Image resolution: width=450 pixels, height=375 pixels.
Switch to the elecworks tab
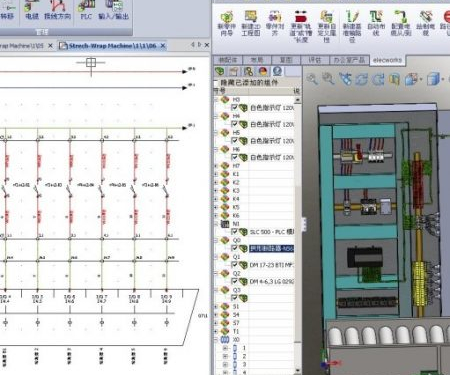click(387, 60)
